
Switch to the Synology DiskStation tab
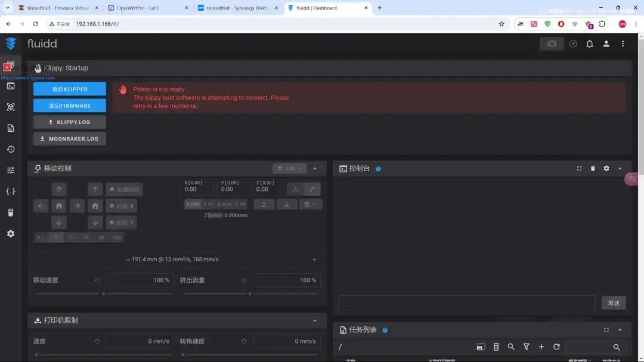pos(238,8)
